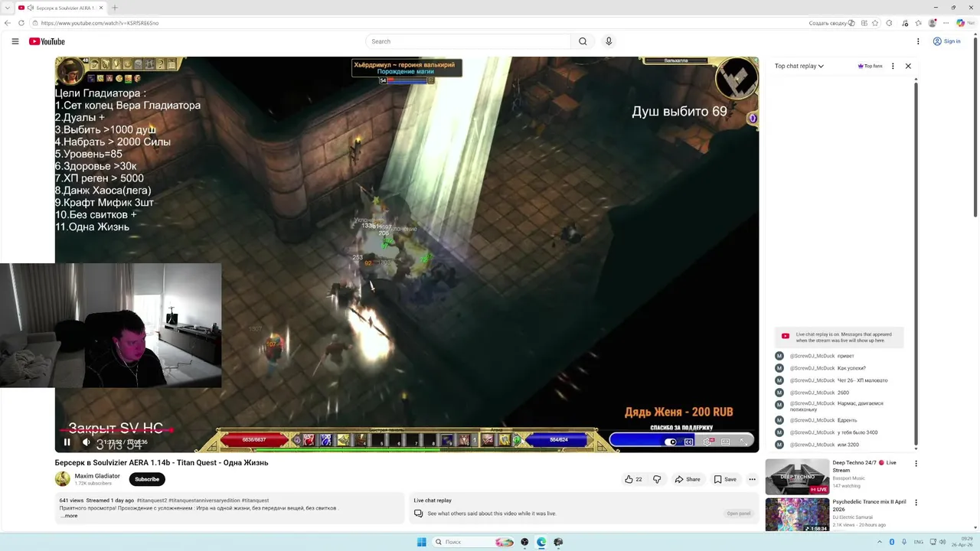Go to the YouTube home logo
Image resolution: width=980 pixels, height=551 pixels.
[x=47, y=41]
